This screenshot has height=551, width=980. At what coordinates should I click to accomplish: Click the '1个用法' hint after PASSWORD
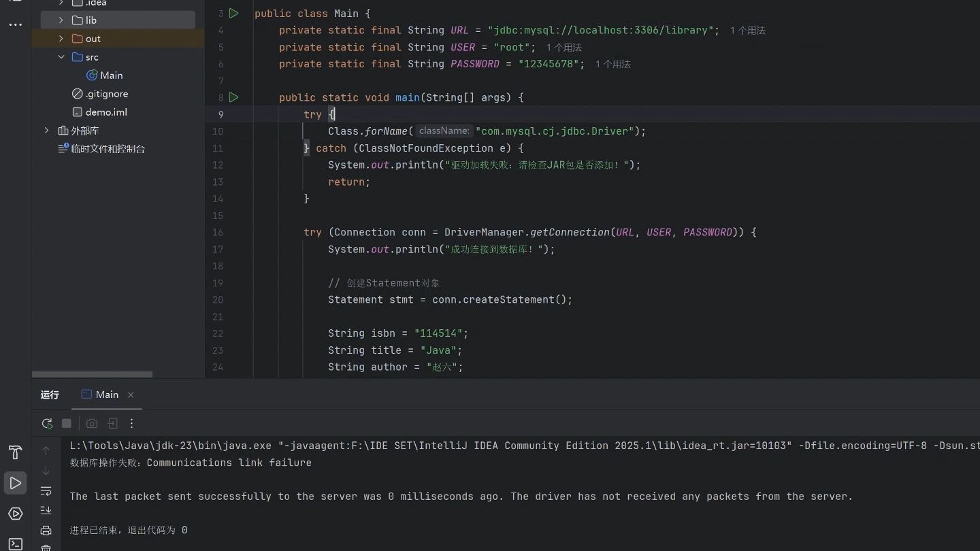[613, 64]
